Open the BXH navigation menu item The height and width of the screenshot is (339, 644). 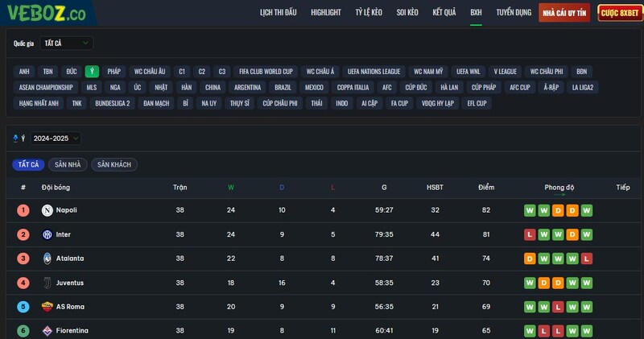[x=476, y=13]
